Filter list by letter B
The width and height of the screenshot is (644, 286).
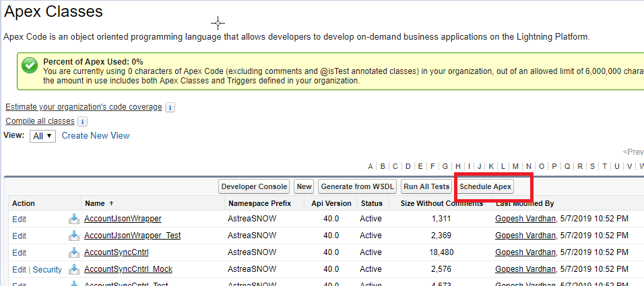(383, 166)
